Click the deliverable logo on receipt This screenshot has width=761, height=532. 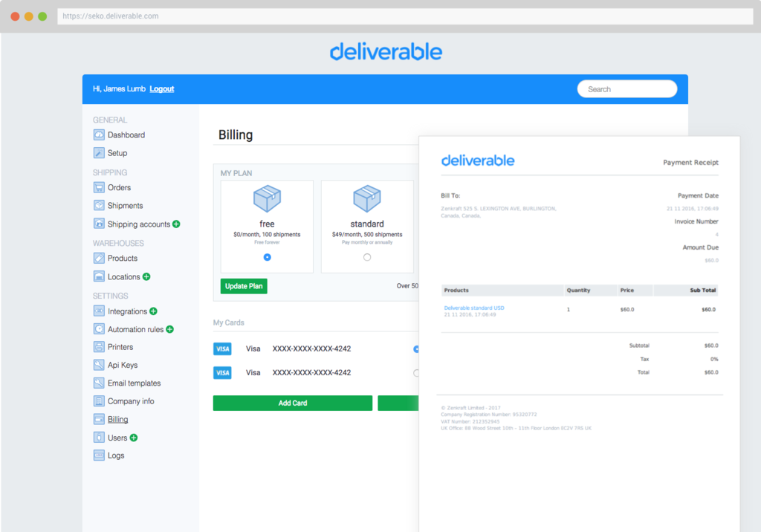(x=478, y=160)
